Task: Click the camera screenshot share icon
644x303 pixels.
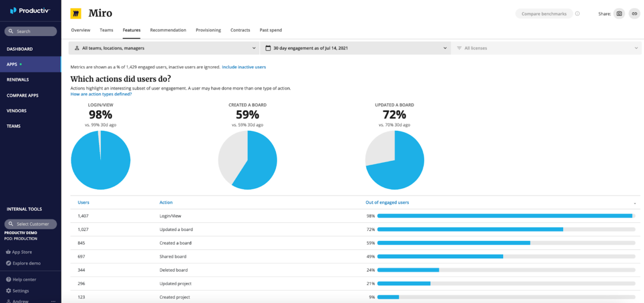Action: tap(618, 14)
